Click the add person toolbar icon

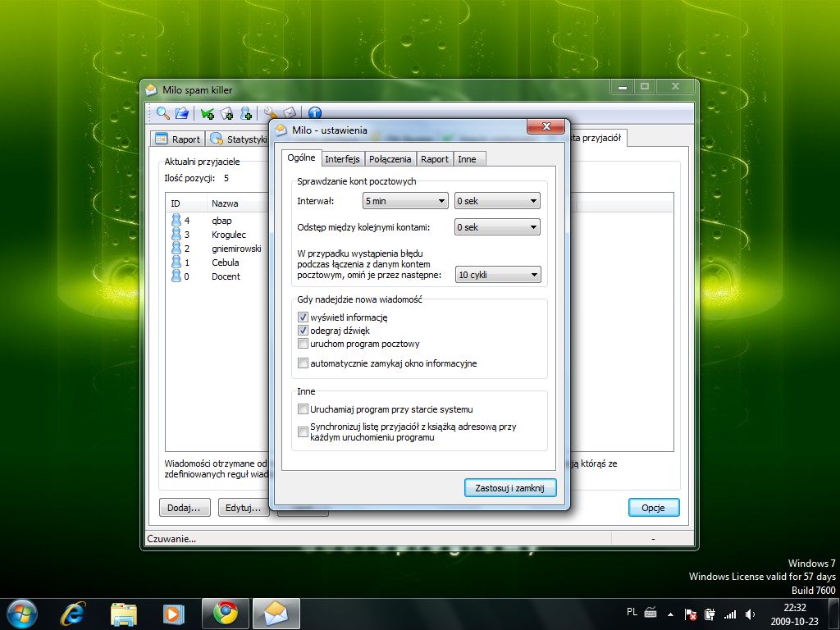pos(246,113)
